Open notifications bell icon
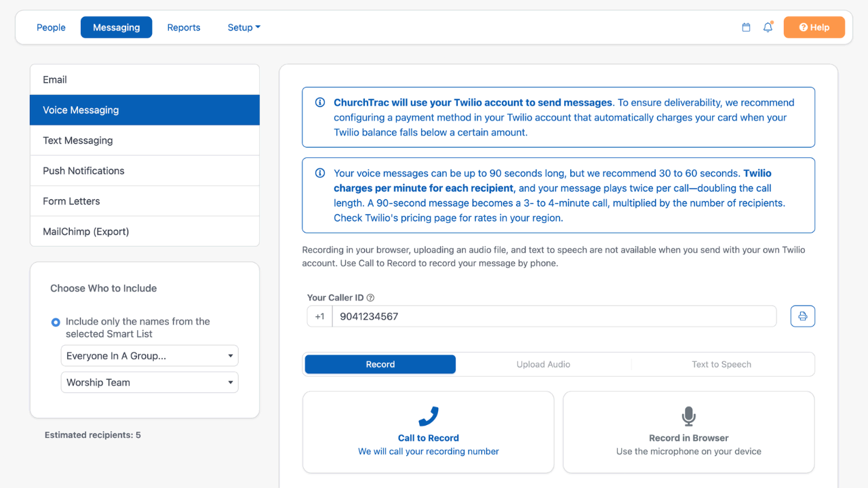868x488 pixels. [x=768, y=28]
